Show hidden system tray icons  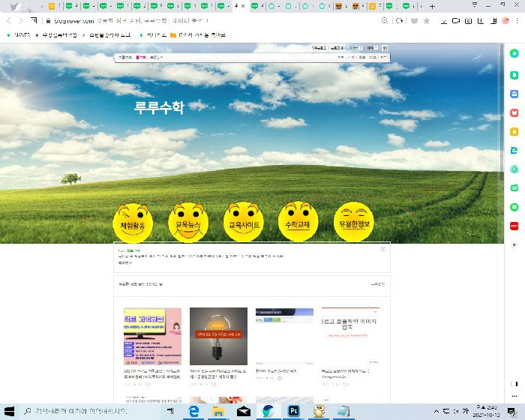click(438, 411)
